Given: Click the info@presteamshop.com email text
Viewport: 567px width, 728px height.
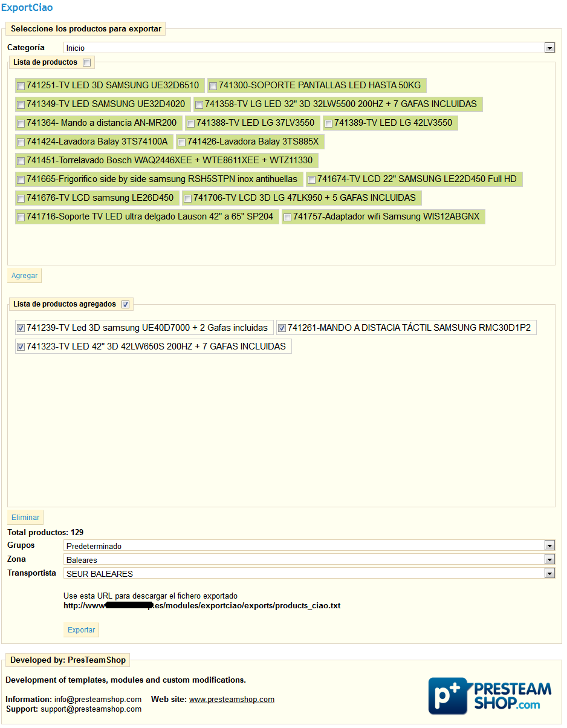Looking at the screenshot, I should click(x=98, y=700).
